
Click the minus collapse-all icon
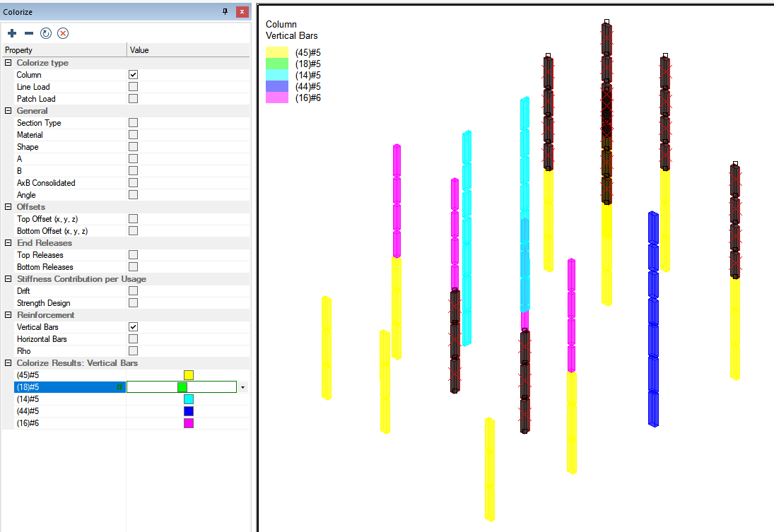point(29,33)
